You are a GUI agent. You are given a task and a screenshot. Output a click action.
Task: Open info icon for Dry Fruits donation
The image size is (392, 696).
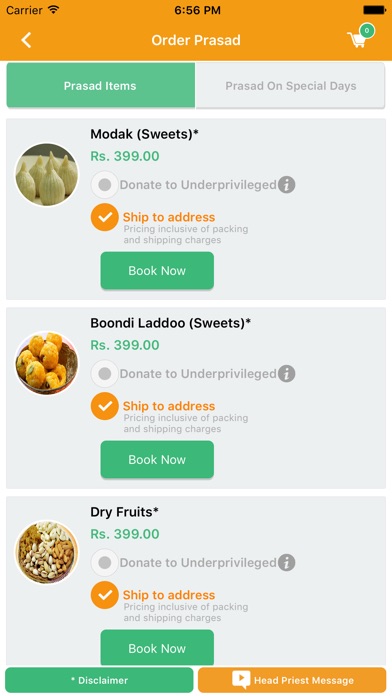(287, 562)
